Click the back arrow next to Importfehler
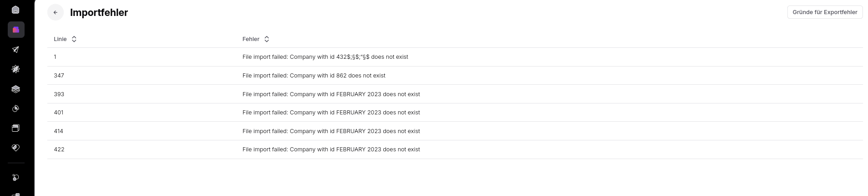The width and height of the screenshot is (868, 196). tap(56, 12)
